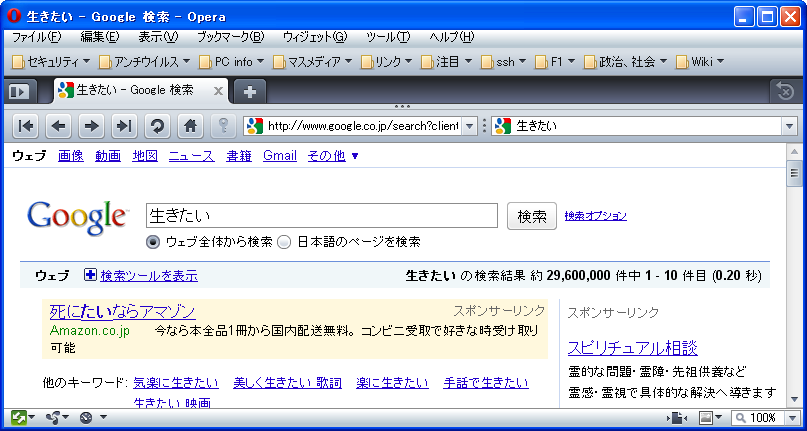807x431 pixels.
Task: Expand the search field engine dropdown
Action: tap(789, 126)
